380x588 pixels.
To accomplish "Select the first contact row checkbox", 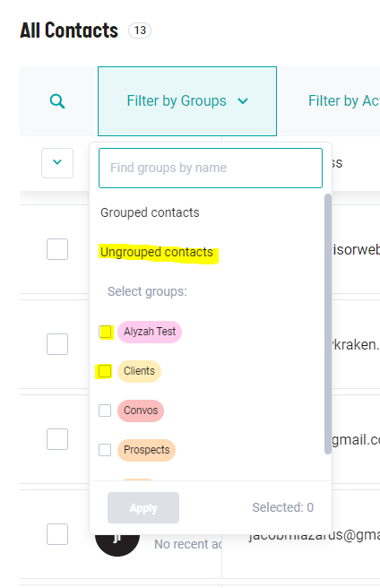I will click(57, 249).
